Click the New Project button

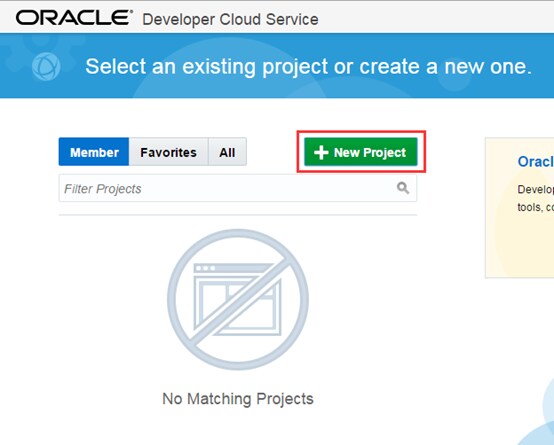(361, 152)
